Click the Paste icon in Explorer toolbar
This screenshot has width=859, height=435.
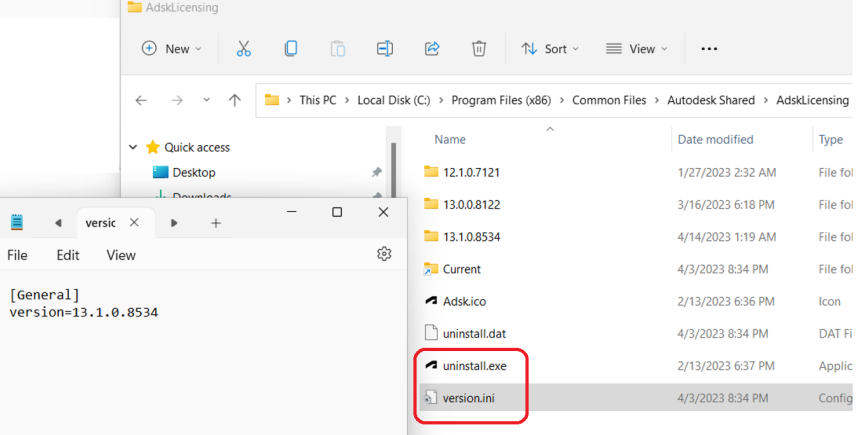[338, 49]
